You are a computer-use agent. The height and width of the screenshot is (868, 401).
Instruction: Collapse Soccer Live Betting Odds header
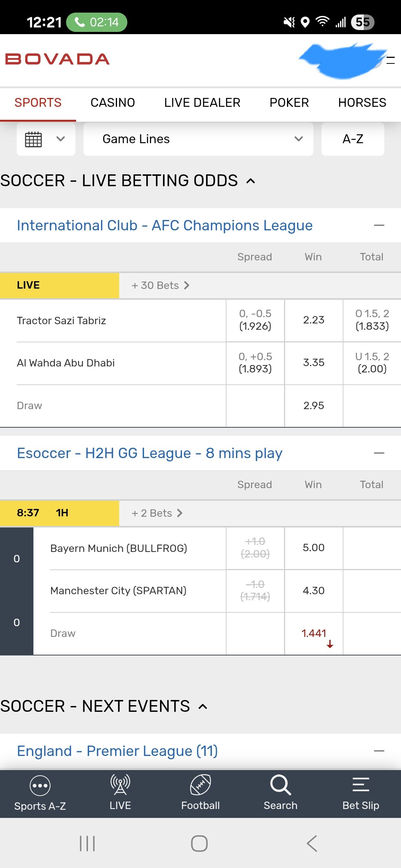tap(251, 181)
